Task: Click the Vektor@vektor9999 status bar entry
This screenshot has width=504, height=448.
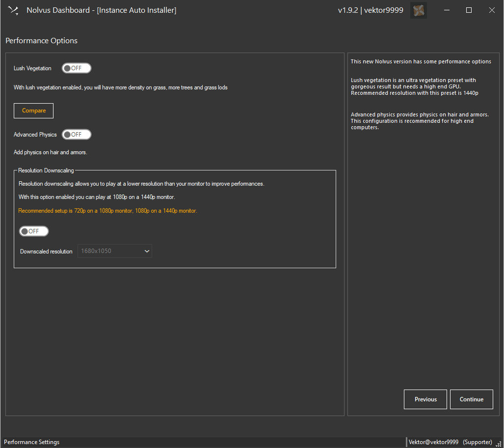Action: [433, 442]
